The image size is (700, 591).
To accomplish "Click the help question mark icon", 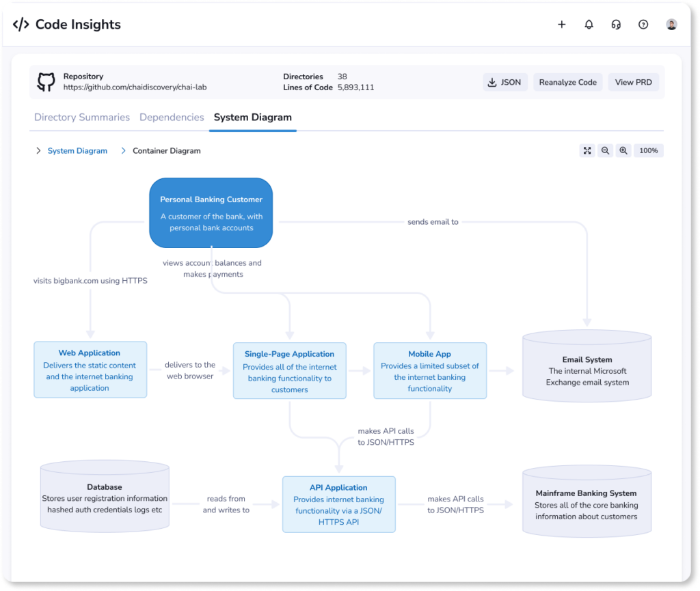I will click(x=643, y=25).
